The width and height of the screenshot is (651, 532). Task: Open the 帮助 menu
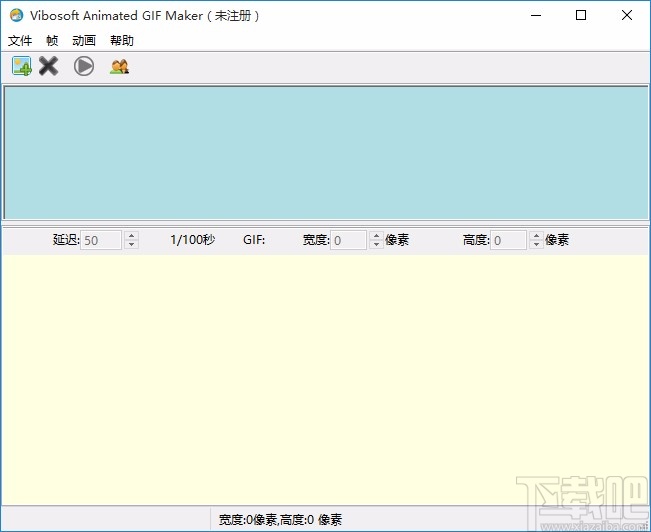coord(122,40)
